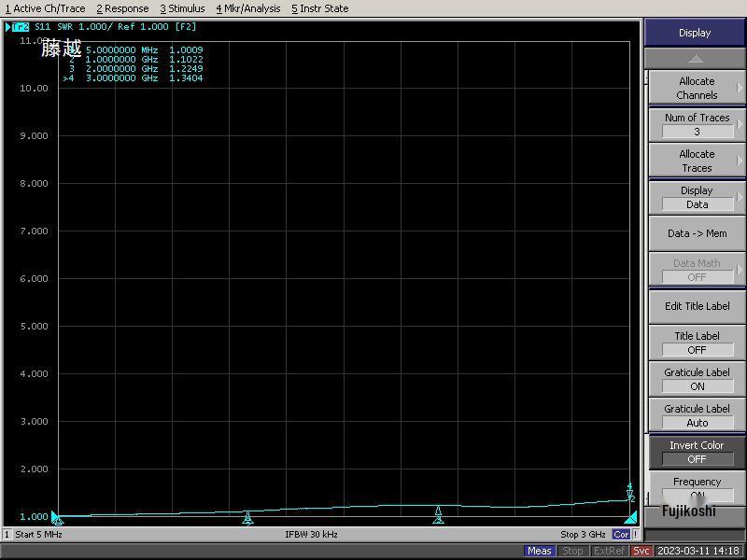Click the Stop 3 GHz field

(583, 534)
